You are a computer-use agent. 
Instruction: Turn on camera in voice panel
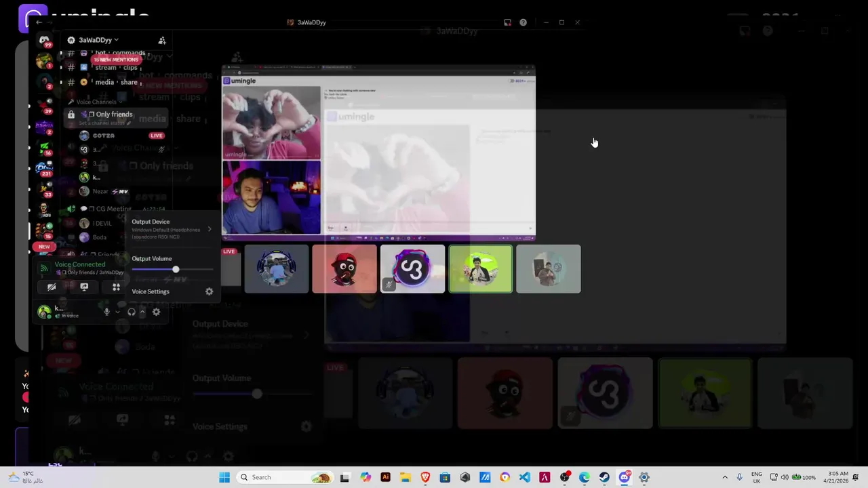[x=52, y=287]
